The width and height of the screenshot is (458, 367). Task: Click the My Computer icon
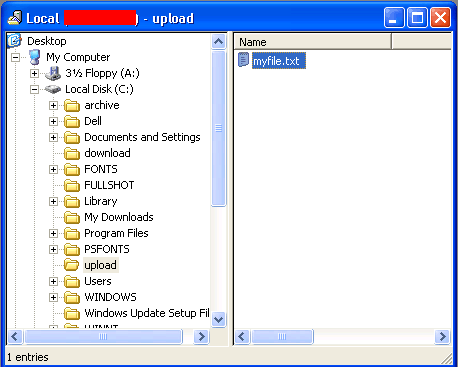point(34,57)
